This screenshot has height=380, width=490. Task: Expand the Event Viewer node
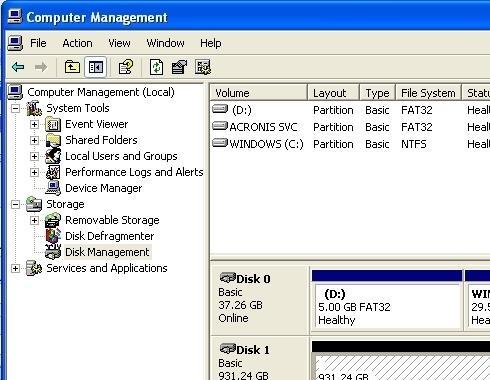(x=34, y=124)
